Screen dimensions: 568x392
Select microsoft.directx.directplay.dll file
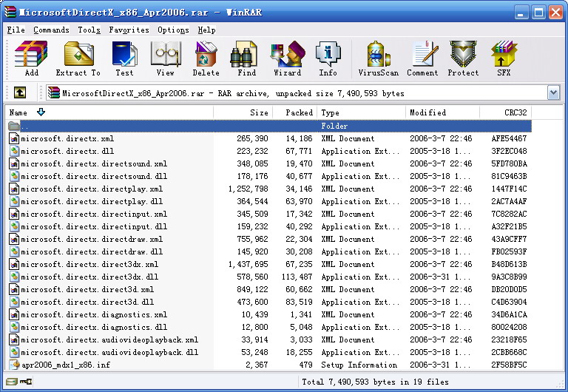point(92,201)
